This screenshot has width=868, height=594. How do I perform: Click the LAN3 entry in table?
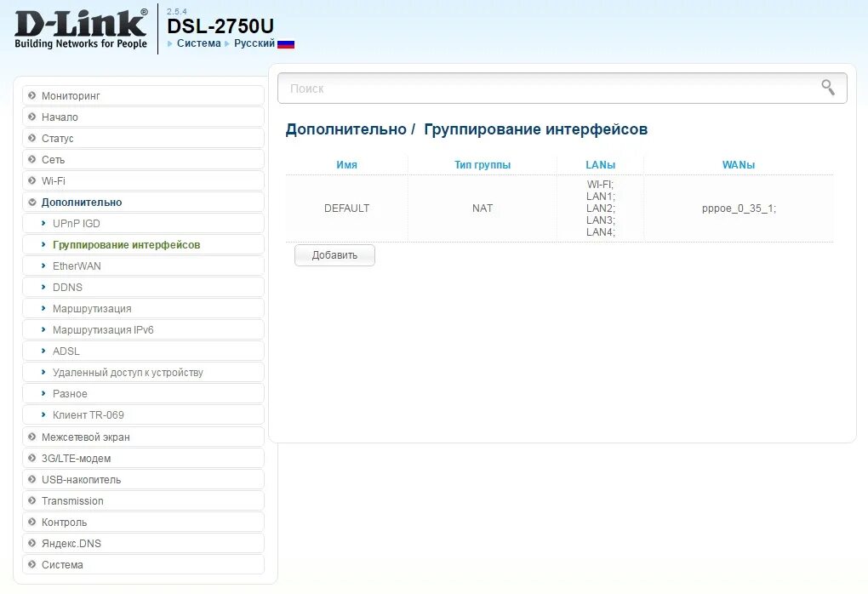[x=601, y=220]
